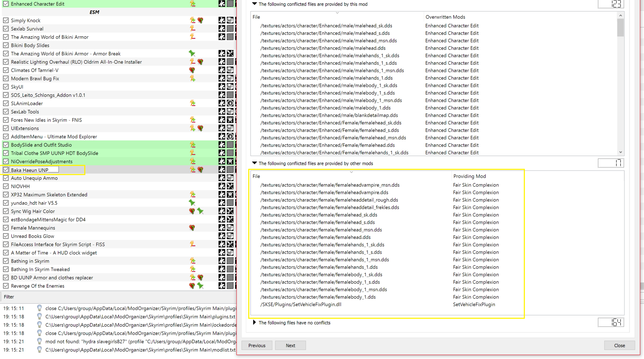Click SetVehicleFixPlugin in the Providing Mod column
The height and width of the screenshot is (359, 644).
474,305
